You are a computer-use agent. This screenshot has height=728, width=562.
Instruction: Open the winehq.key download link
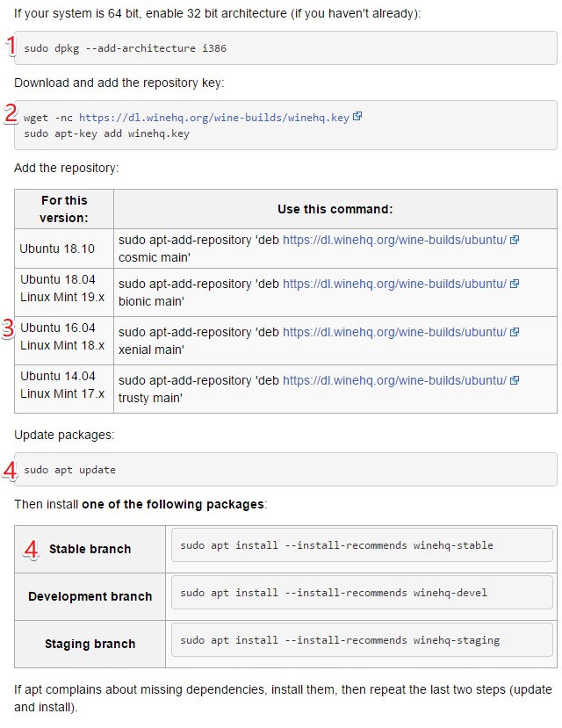[x=213, y=118]
